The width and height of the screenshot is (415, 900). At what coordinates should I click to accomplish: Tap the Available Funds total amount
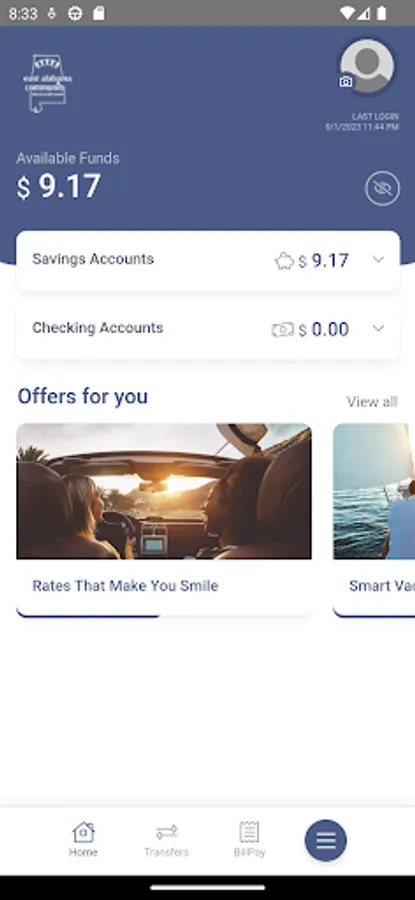tap(59, 187)
